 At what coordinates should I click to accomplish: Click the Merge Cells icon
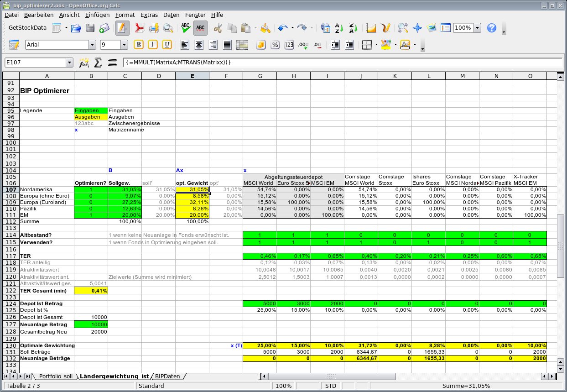click(242, 45)
